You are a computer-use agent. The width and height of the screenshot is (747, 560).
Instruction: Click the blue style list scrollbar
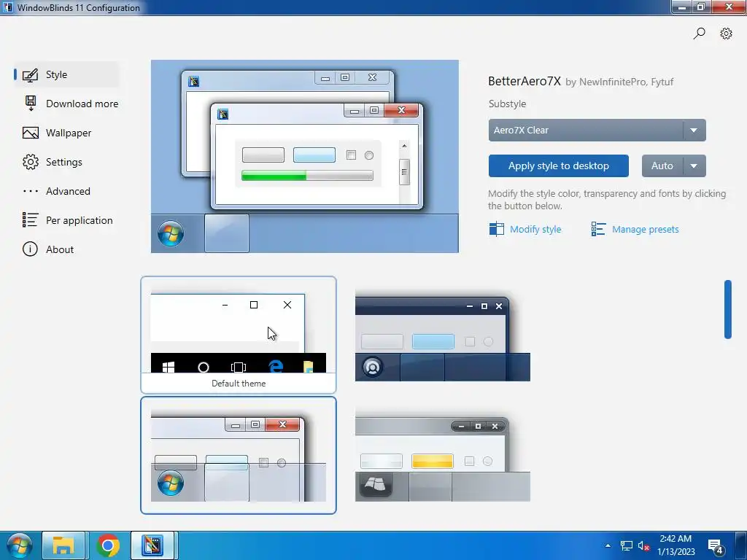coord(727,309)
